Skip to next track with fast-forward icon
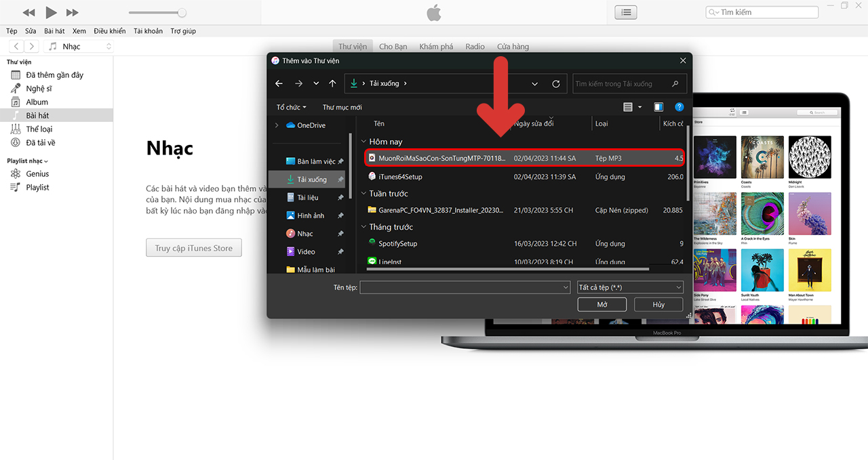The image size is (868, 460). (x=72, y=12)
